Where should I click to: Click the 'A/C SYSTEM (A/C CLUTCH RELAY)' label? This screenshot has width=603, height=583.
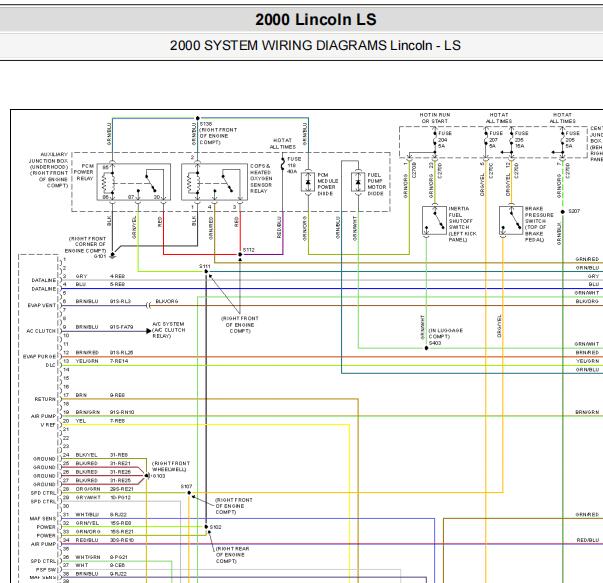click(168, 330)
